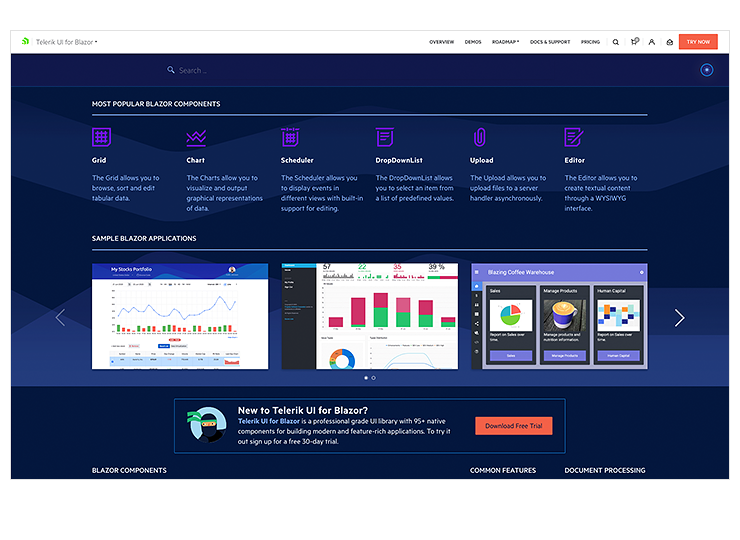
Task: Click the Scheduler description text
Action: click(x=322, y=193)
